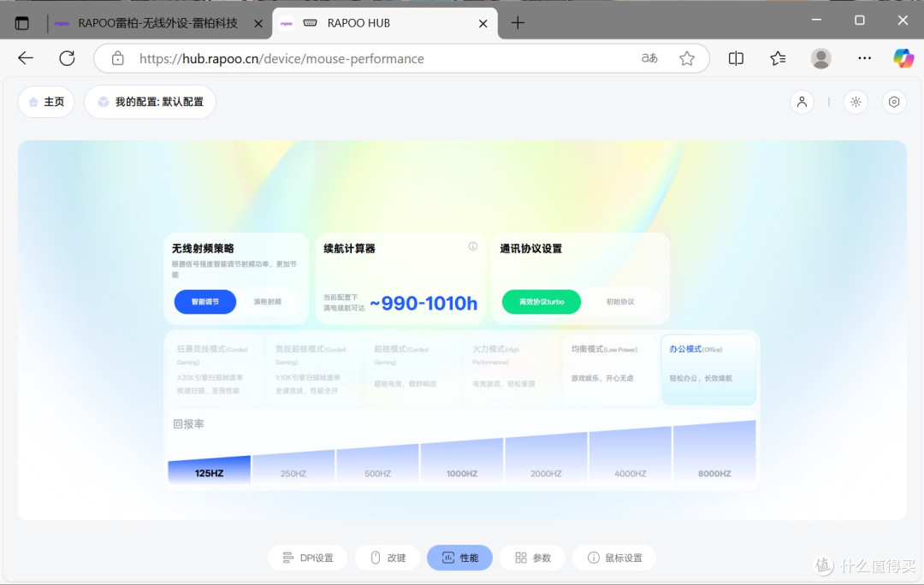The image size is (924, 585).
Task: Click 通讯协议设置 heading
Action: (531, 249)
